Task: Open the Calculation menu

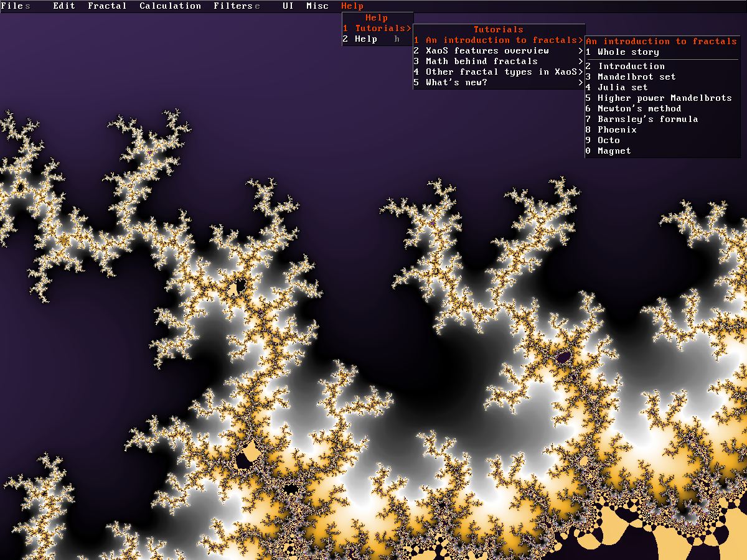Action: click(170, 6)
